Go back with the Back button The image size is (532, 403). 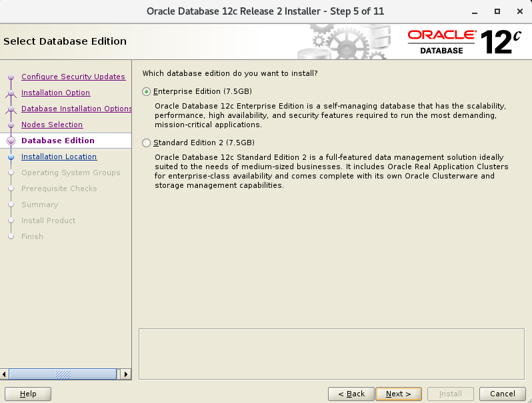(x=351, y=394)
